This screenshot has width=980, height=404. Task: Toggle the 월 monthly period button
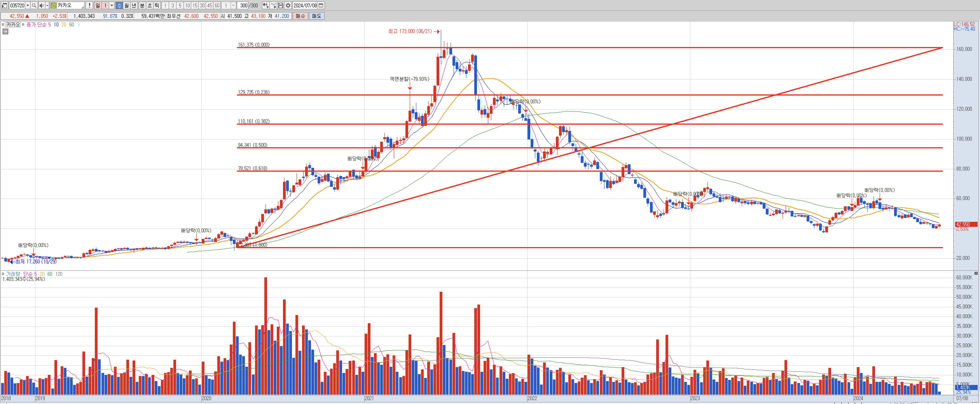pos(127,5)
